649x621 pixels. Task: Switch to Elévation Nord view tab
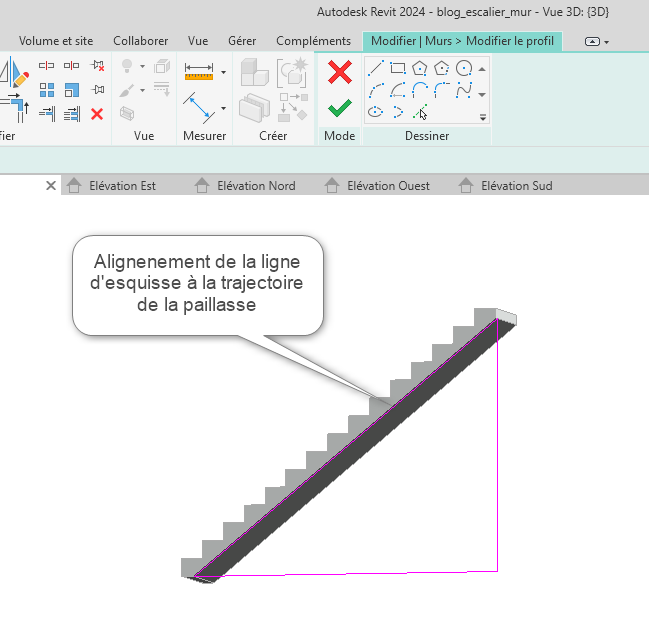[x=255, y=185]
